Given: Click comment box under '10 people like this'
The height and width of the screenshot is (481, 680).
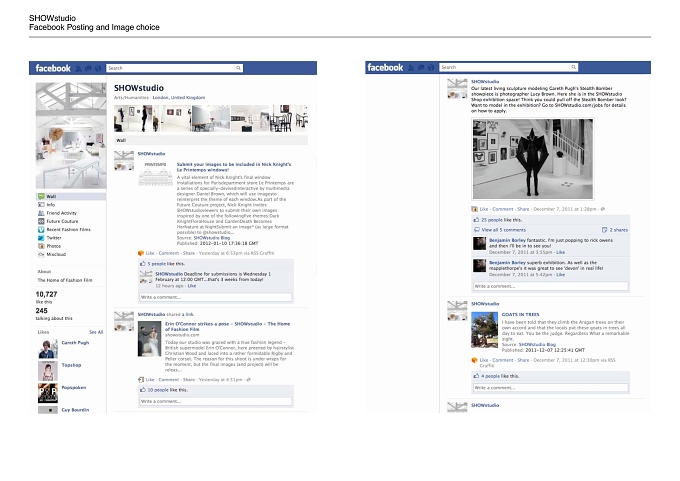Looking at the screenshot, I should click(x=216, y=401).
